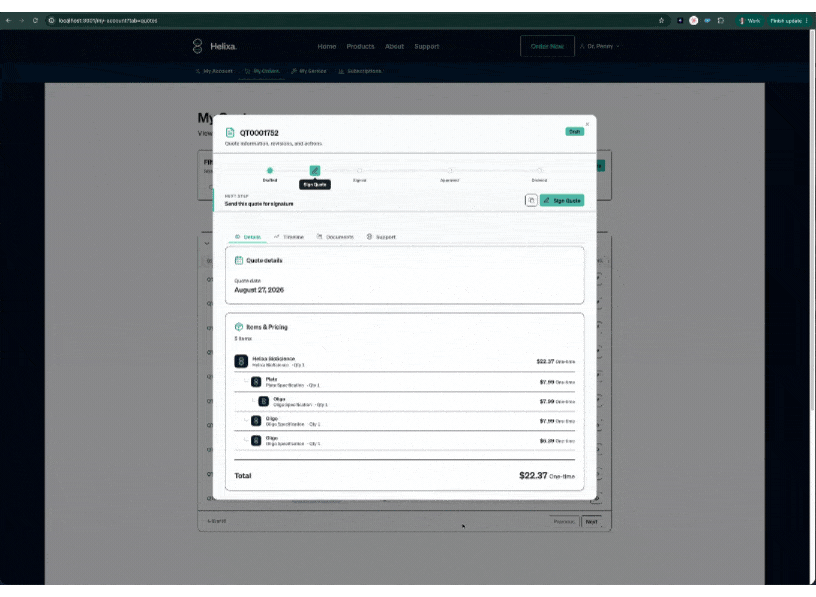Open the Support tab in the quote dialog
The image size is (816, 597).
click(381, 237)
